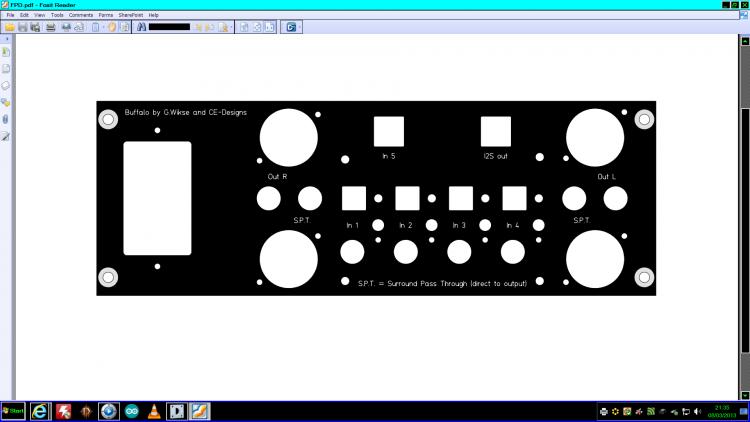Image resolution: width=750 pixels, height=422 pixels.
Task: Click the Save floppy disk icon
Action: pos(22,27)
